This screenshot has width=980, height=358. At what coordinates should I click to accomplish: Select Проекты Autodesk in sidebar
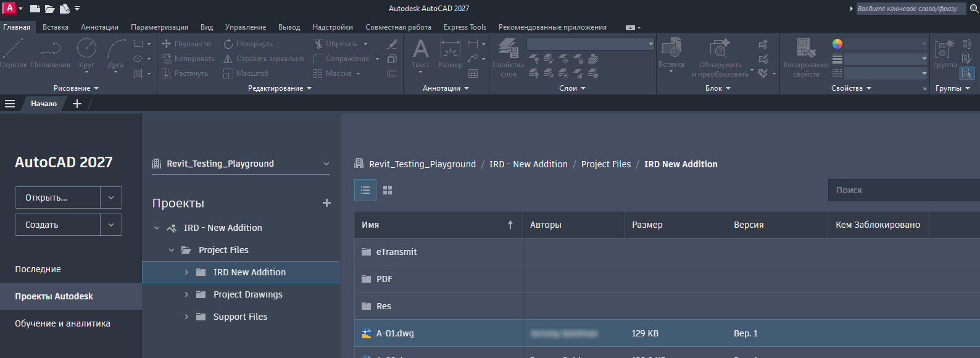pyautogui.click(x=71, y=296)
